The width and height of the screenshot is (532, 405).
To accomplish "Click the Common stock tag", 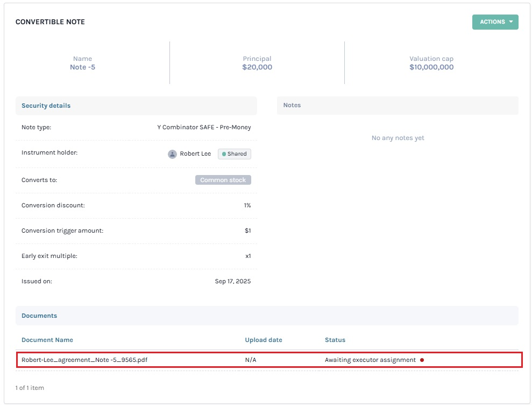I will (x=223, y=180).
